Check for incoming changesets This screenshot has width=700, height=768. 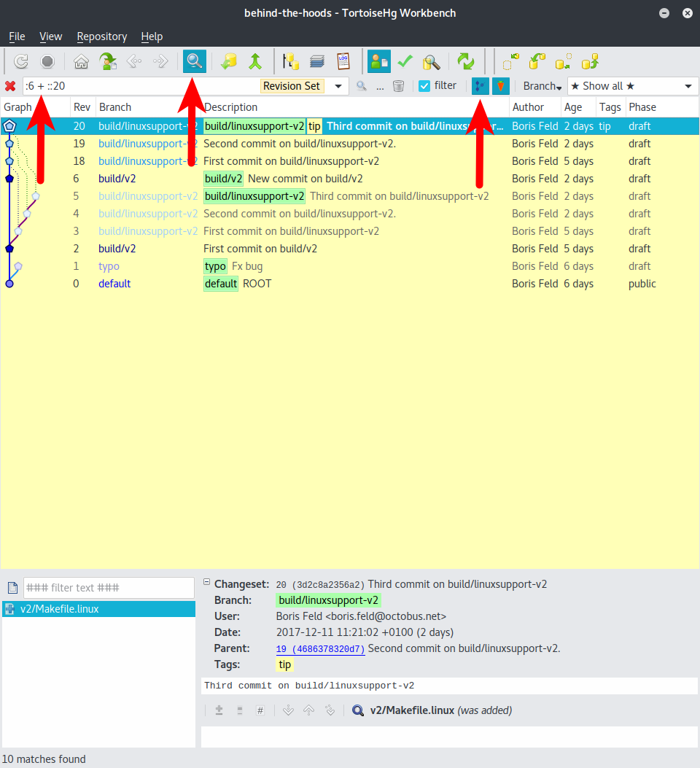point(510,62)
